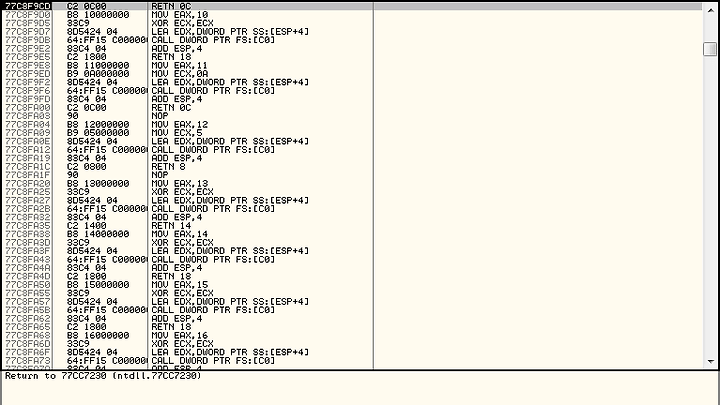Screen dimensions: 720x405
Task: Select the MOV ECX,5 instruction
Action: pos(177,133)
